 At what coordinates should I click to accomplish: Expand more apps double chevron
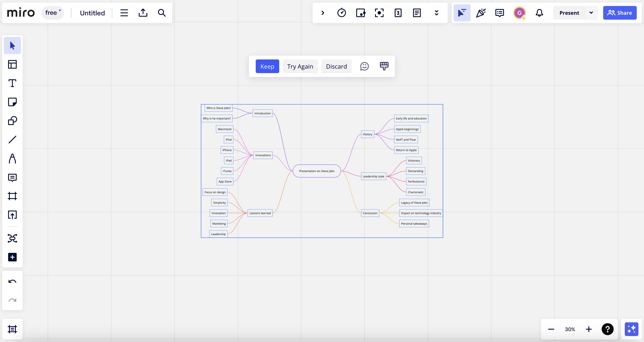point(437,13)
